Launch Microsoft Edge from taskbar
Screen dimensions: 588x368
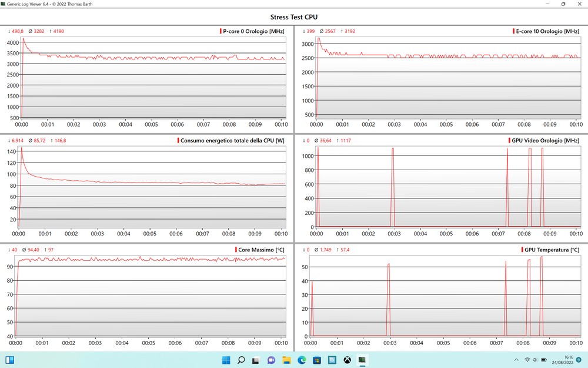tap(302, 360)
